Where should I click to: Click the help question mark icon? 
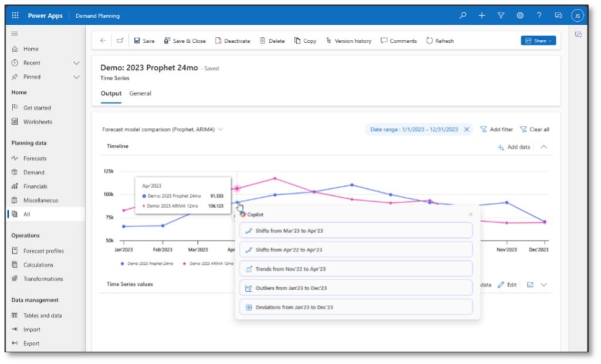click(539, 15)
